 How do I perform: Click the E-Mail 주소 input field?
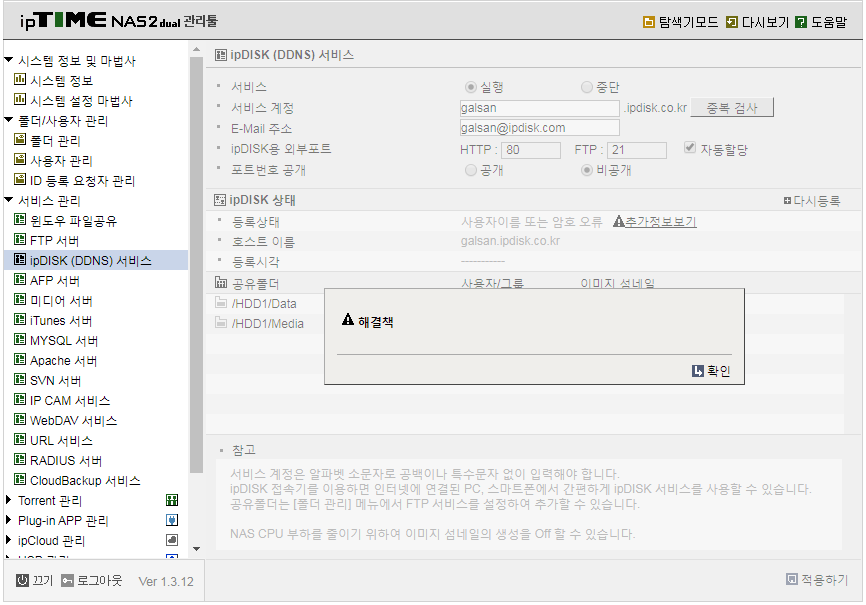(x=540, y=128)
